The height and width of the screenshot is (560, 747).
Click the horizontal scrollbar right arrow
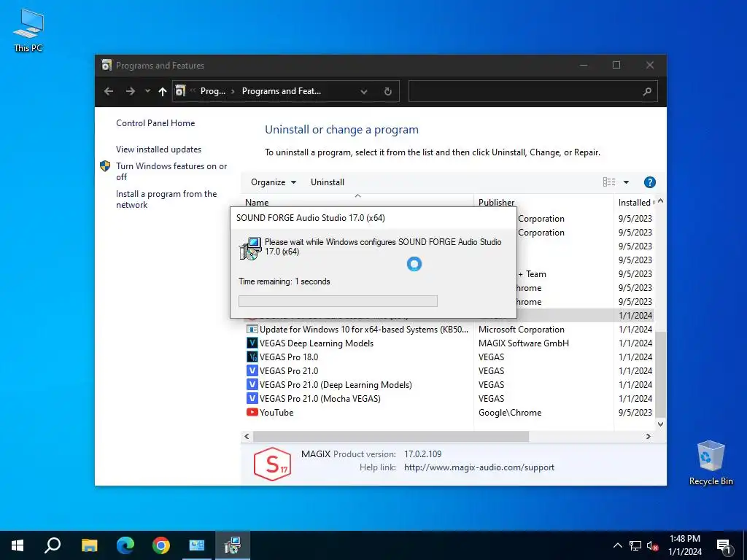click(x=648, y=436)
